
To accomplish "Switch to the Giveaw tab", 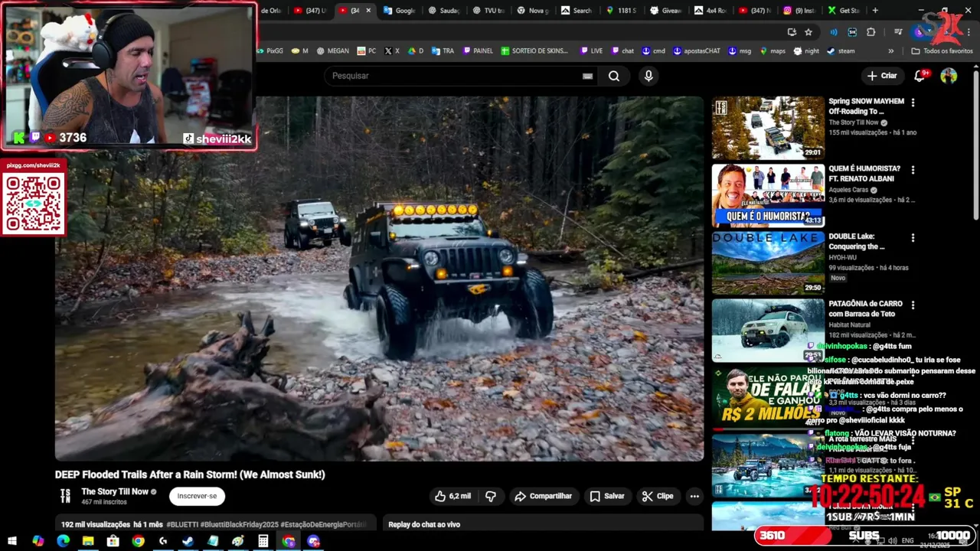I will (666, 11).
